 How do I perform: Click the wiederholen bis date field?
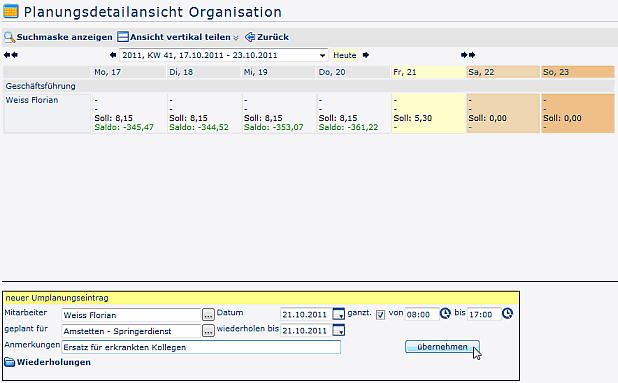306,331
